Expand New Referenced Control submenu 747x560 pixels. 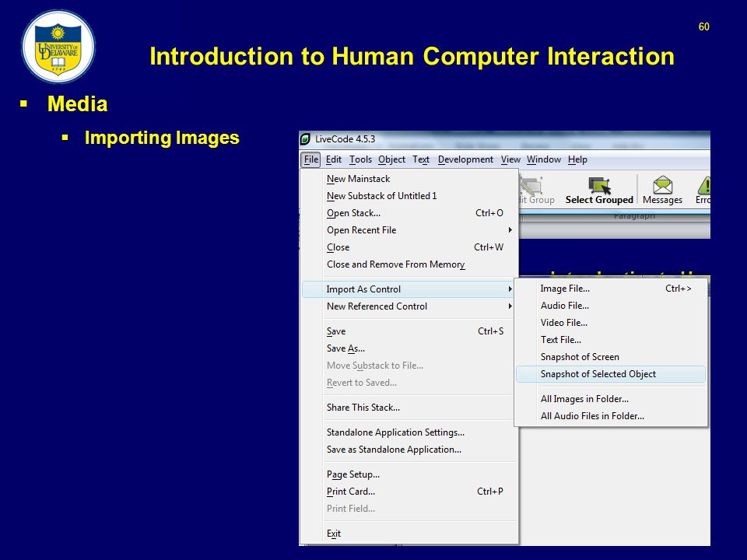(x=410, y=306)
